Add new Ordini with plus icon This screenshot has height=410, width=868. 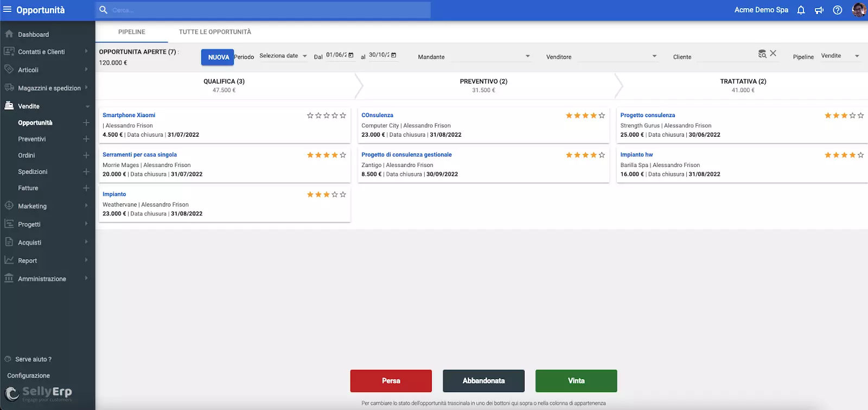[x=86, y=155]
